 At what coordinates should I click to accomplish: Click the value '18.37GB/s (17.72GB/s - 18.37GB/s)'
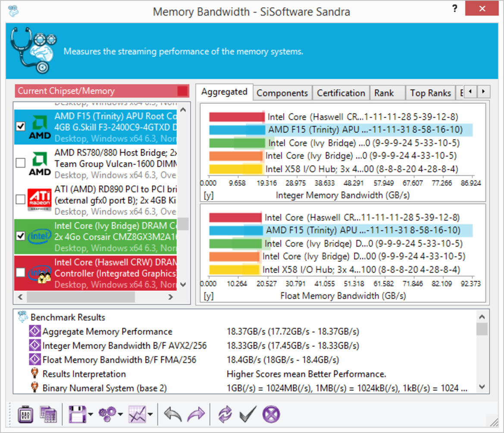point(293,331)
